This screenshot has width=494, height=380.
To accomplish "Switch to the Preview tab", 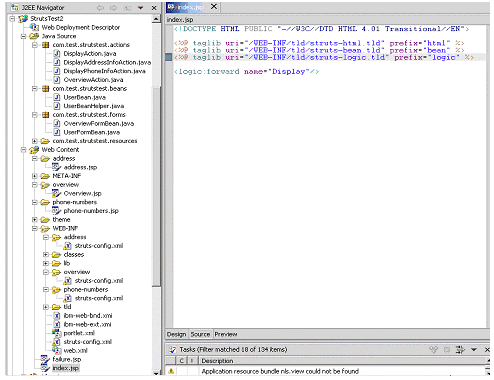I will tap(226, 334).
